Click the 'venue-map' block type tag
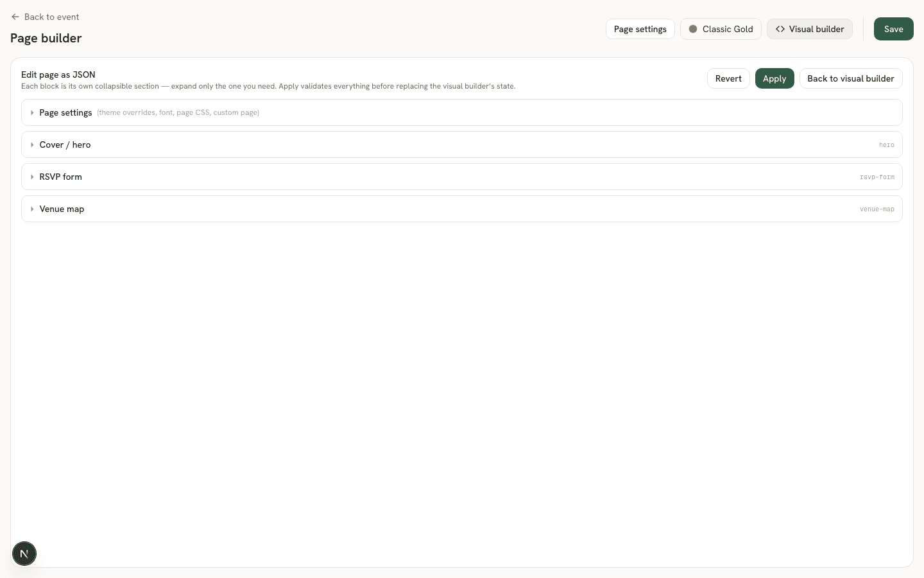This screenshot has height=578, width=924. coord(877,209)
